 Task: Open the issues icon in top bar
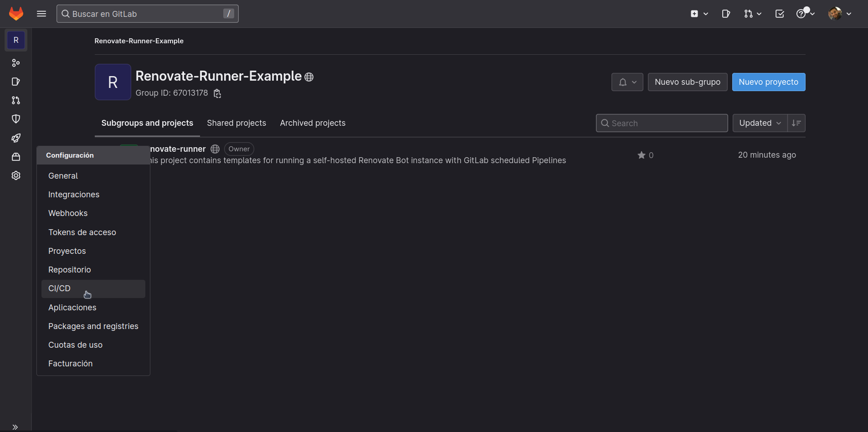[726, 14]
